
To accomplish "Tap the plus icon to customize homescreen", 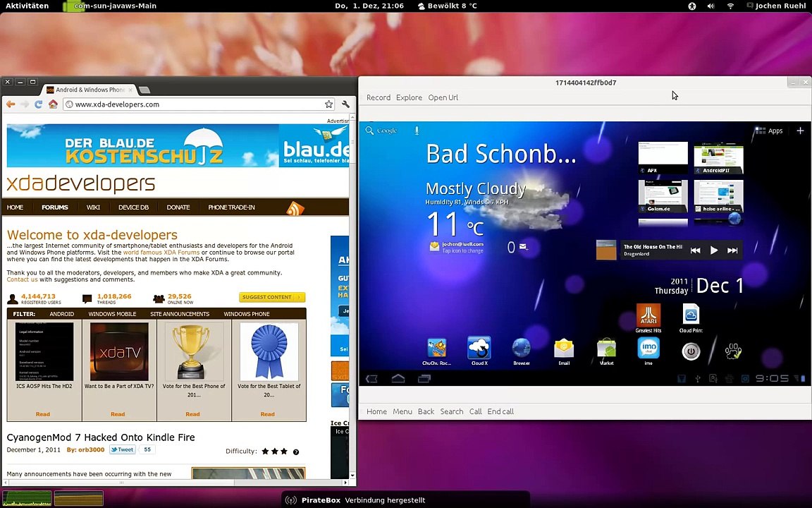I will coord(800,131).
